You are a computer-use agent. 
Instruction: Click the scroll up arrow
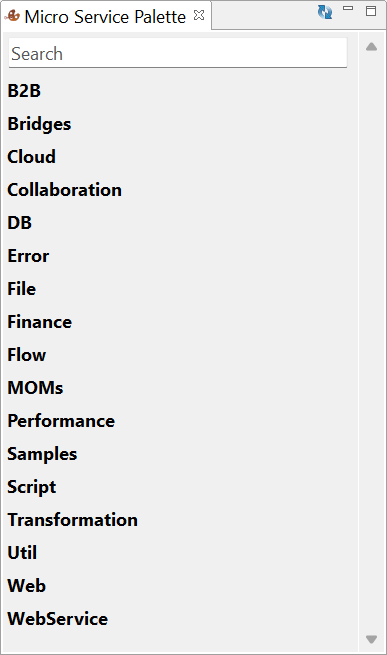click(371, 47)
